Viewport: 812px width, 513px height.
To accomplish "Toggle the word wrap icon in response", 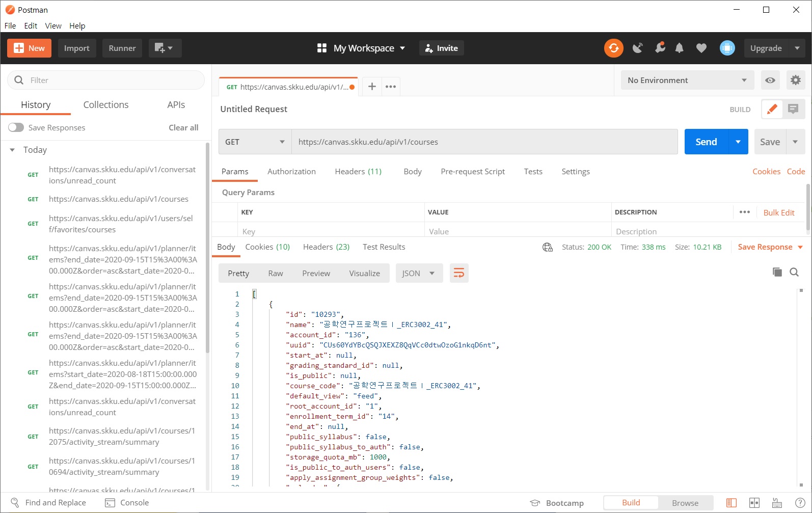I will click(x=459, y=273).
